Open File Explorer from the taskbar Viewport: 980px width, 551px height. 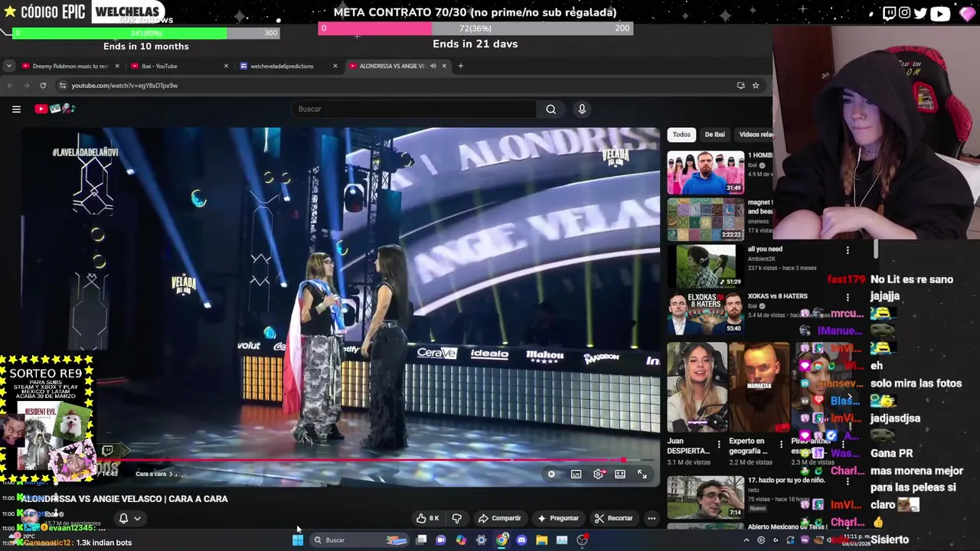541,540
